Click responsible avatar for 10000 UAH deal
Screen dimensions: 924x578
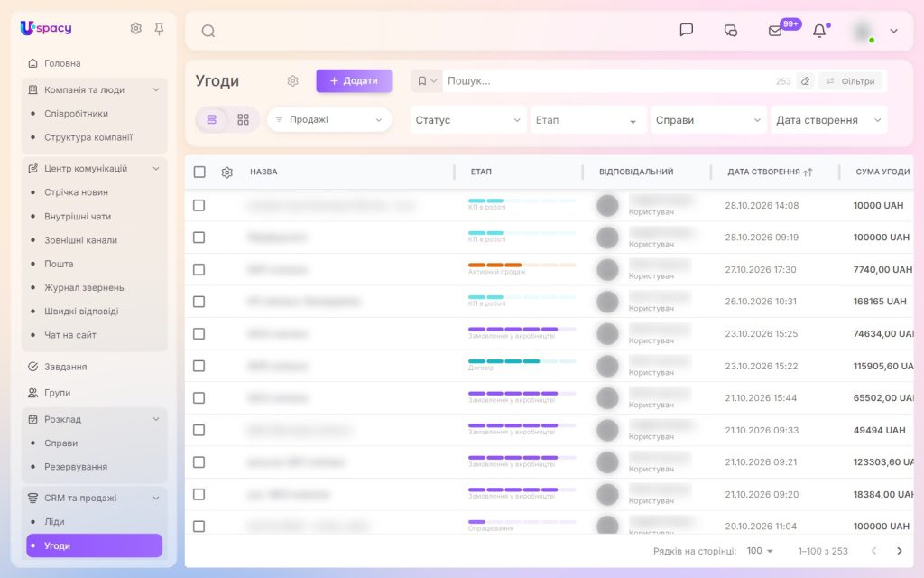coord(607,206)
